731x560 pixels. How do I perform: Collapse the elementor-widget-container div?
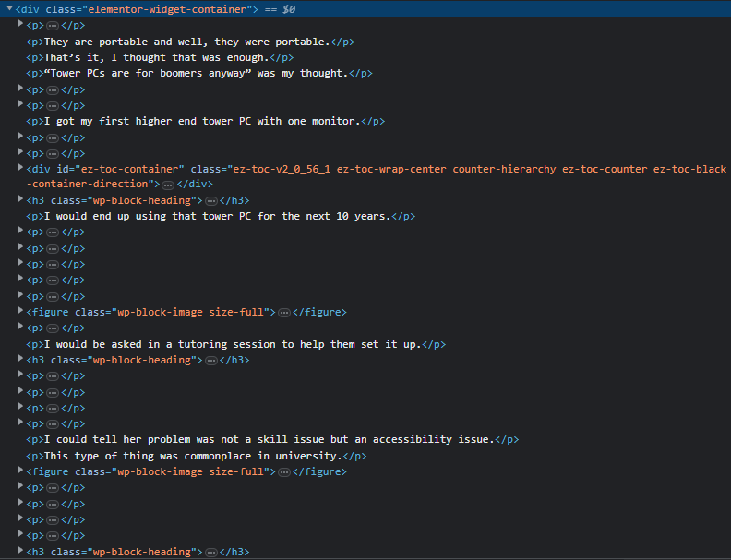(x=9, y=8)
